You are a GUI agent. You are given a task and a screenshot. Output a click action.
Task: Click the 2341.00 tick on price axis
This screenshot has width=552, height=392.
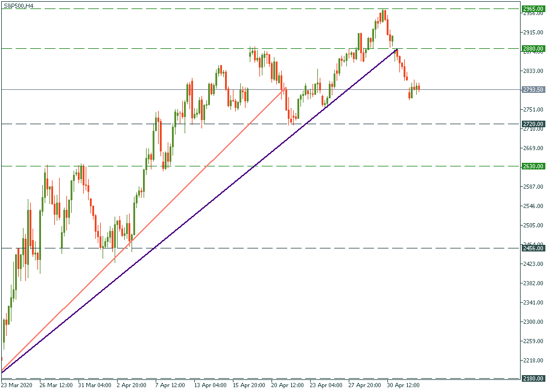(x=533, y=303)
